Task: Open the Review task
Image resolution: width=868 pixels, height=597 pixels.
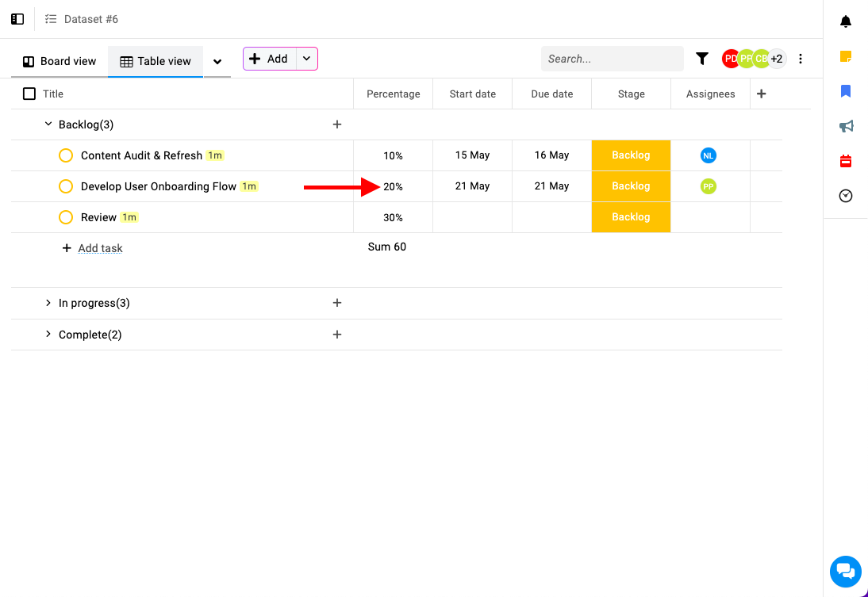Action: (x=98, y=217)
